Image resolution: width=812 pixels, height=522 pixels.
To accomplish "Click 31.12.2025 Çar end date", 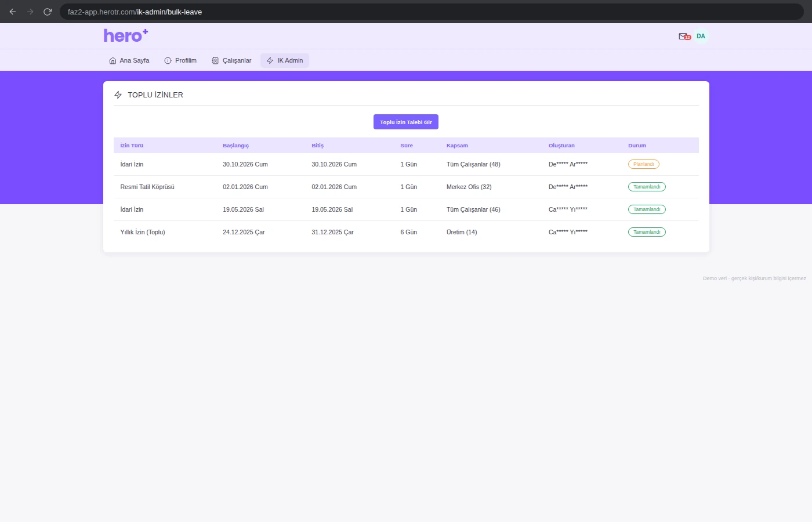I will [332, 232].
